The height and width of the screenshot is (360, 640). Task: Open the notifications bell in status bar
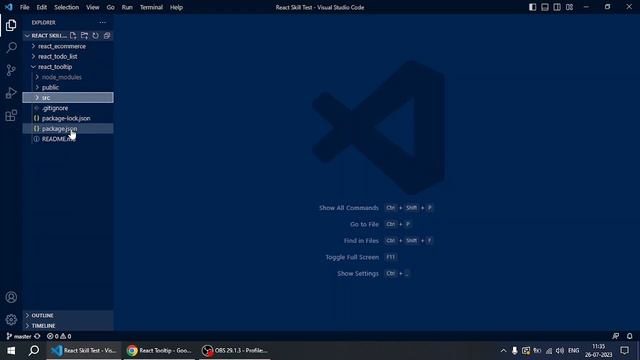click(629, 336)
